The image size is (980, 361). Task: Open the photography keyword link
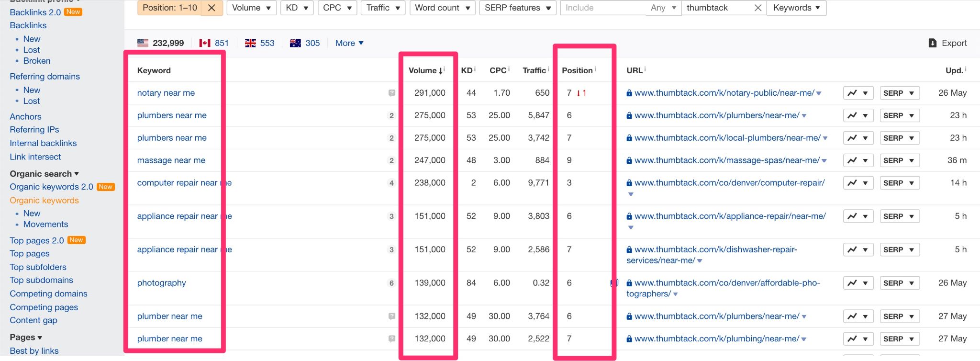tap(162, 283)
